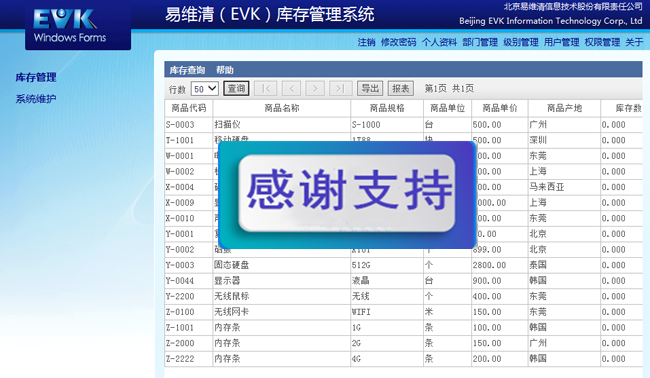Select the Y-0003 固态硬盘 table row
The image size is (650, 378).
pos(403,265)
